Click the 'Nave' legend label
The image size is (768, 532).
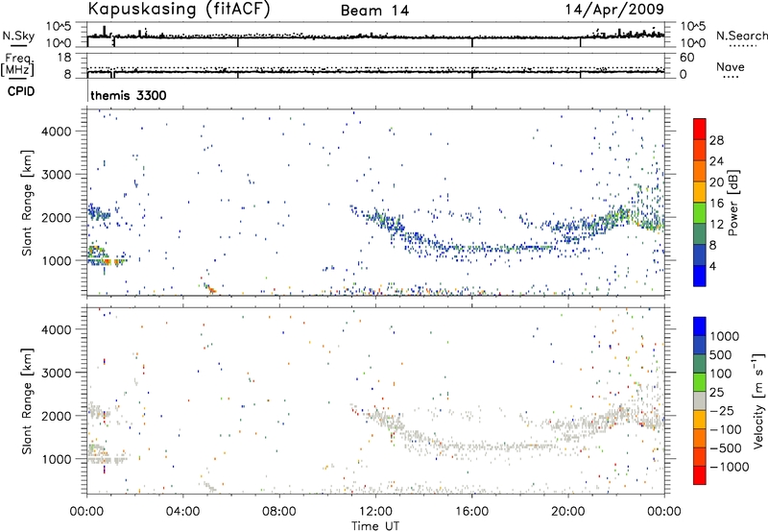[731, 66]
